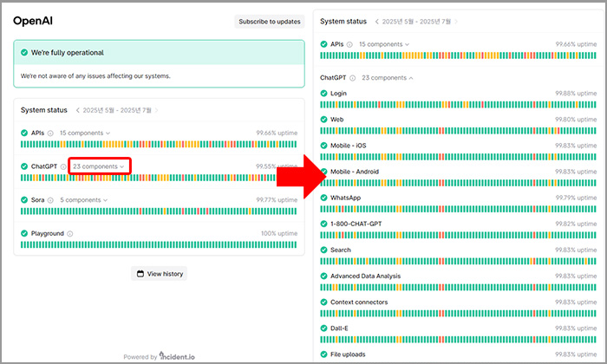Expand APIs 15 components in right panel
This screenshot has width=607, height=364.
coord(384,44)
